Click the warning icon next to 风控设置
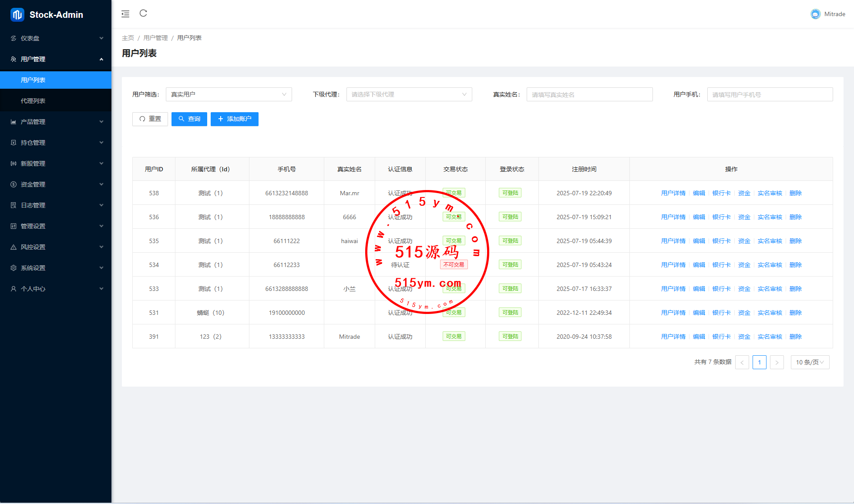 (13, 247)
